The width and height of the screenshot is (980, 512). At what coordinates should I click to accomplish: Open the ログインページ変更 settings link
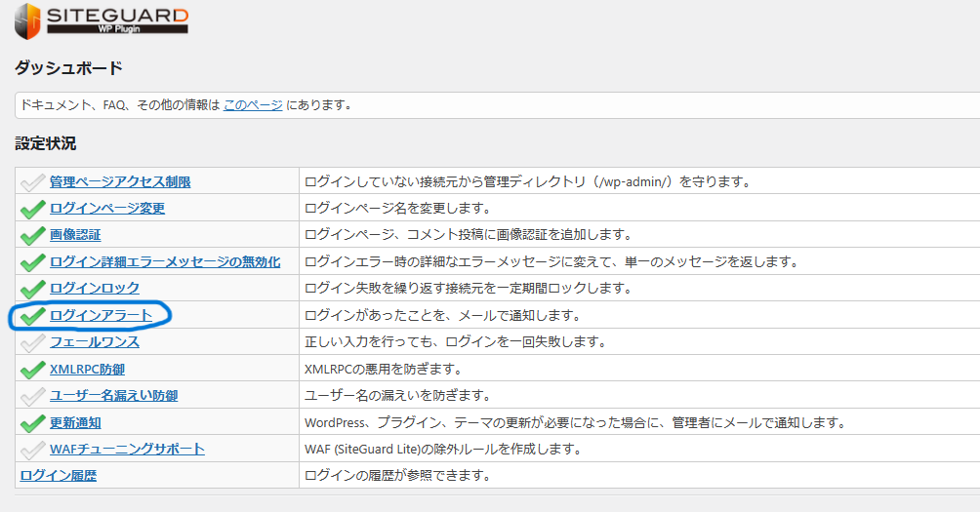coord(107,208)
